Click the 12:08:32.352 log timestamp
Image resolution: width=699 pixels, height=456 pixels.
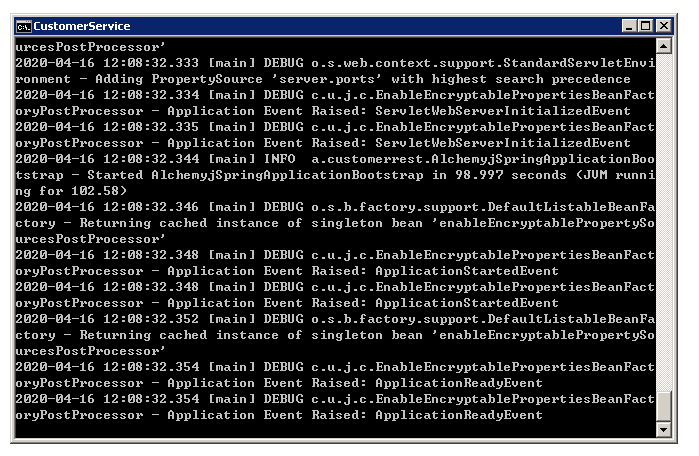coord(151,319)
